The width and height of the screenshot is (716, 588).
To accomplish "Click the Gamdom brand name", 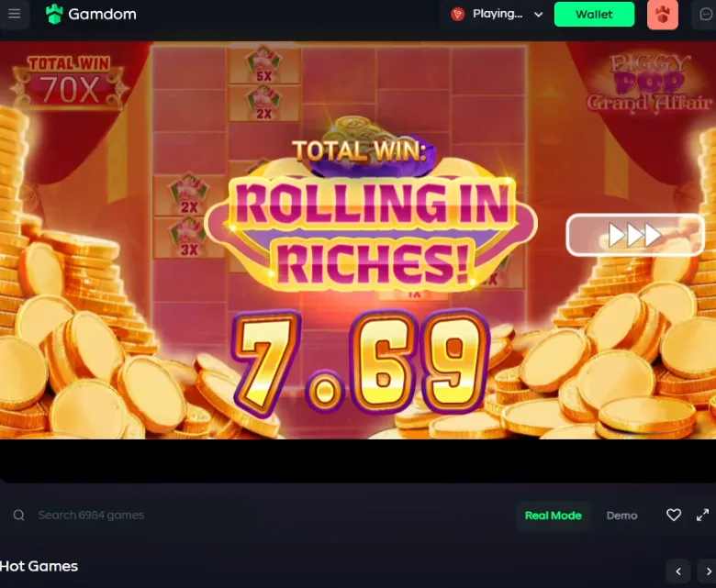I will pos(102,14).
